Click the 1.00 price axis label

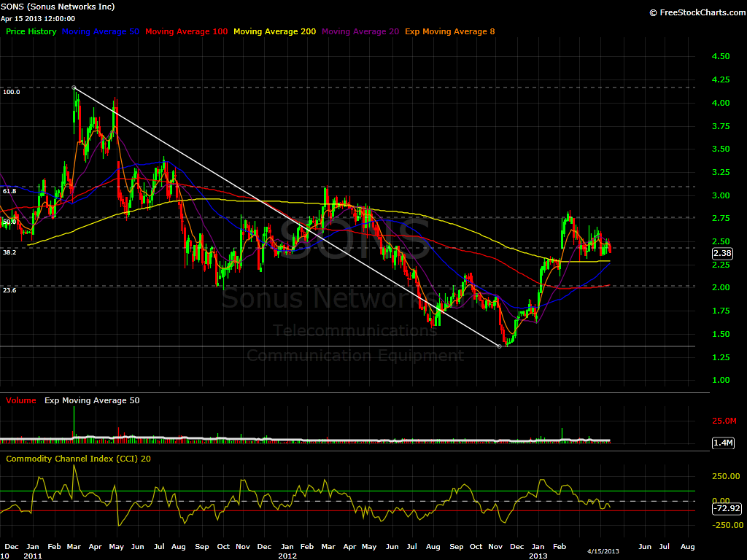point(721,380)
